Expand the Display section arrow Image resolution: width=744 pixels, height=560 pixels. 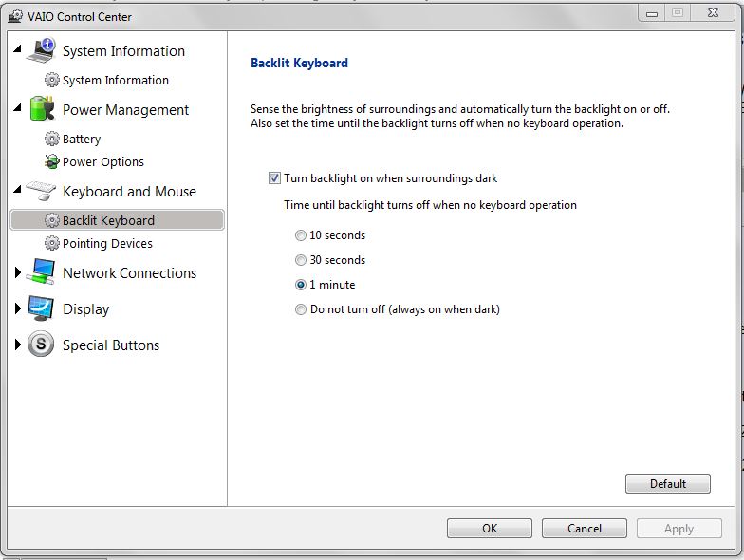(x=17, y=308)
